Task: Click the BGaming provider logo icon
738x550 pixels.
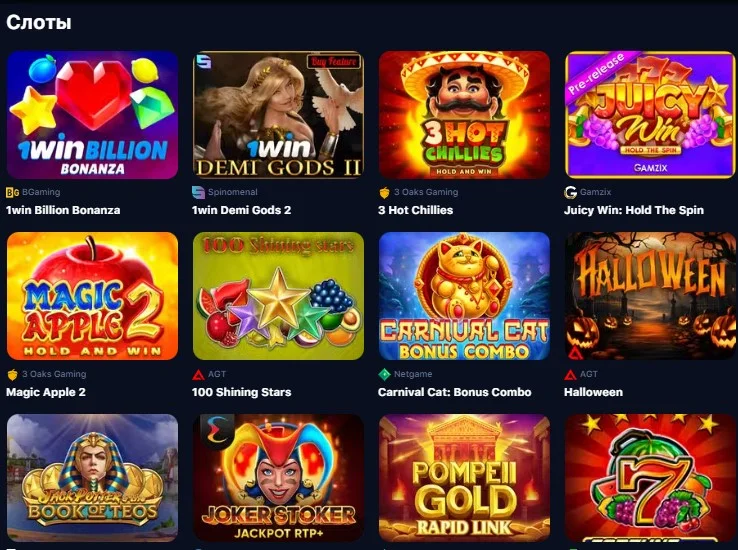Action: [x=12, y=192]
